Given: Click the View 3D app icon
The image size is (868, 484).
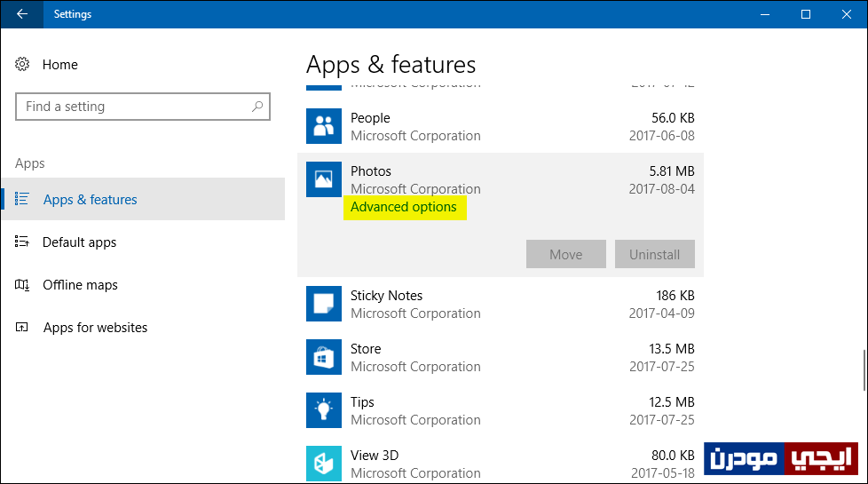Looking at the screenshot, I should click(324, 464).
